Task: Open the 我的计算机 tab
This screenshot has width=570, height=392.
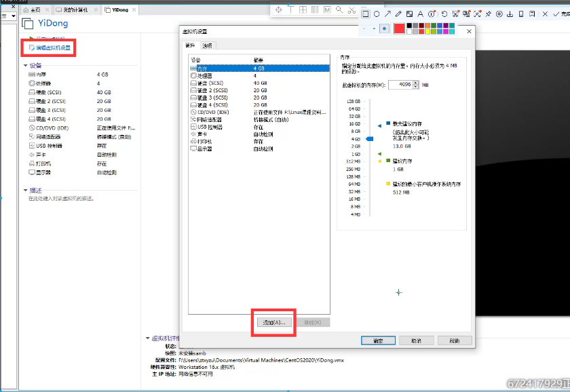Action: [75, 9]
